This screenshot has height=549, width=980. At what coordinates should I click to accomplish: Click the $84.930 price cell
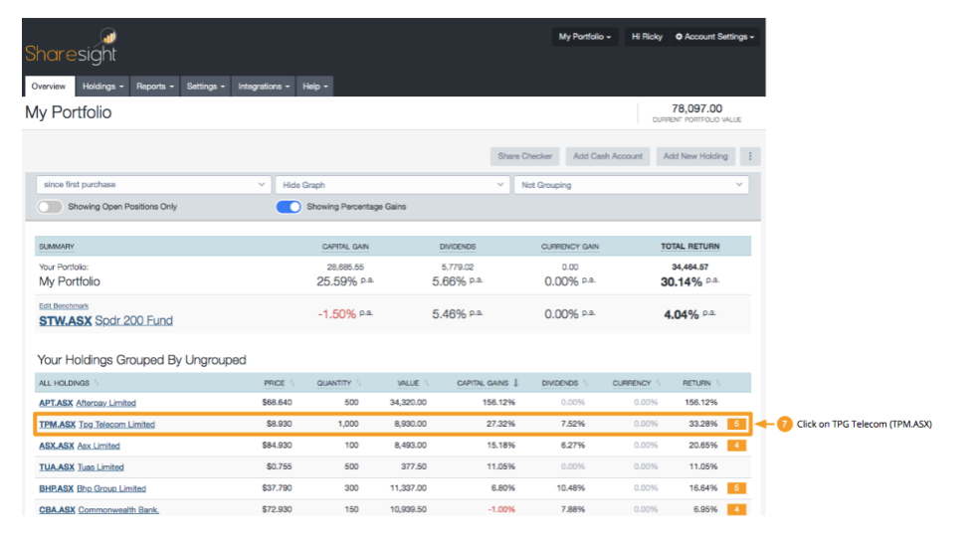(x=277, y=445)
